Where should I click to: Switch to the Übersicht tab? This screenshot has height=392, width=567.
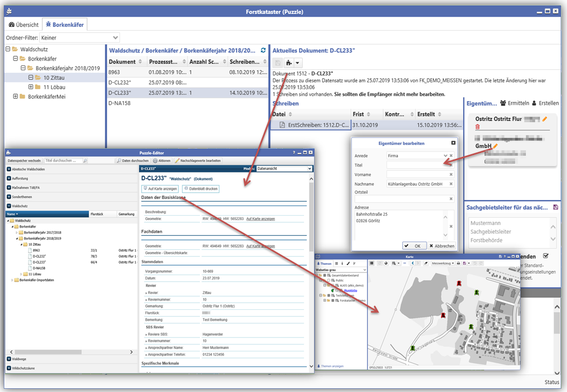point(23,24)
